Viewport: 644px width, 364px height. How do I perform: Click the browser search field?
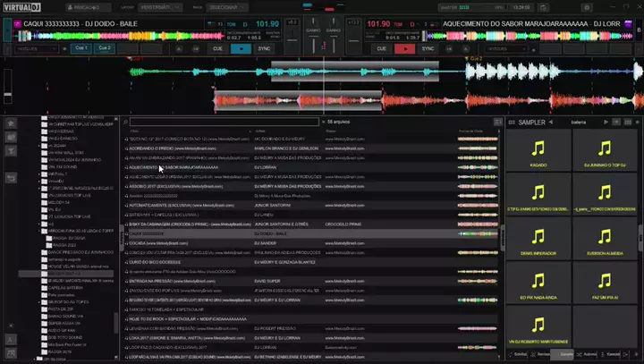point(224,122)
